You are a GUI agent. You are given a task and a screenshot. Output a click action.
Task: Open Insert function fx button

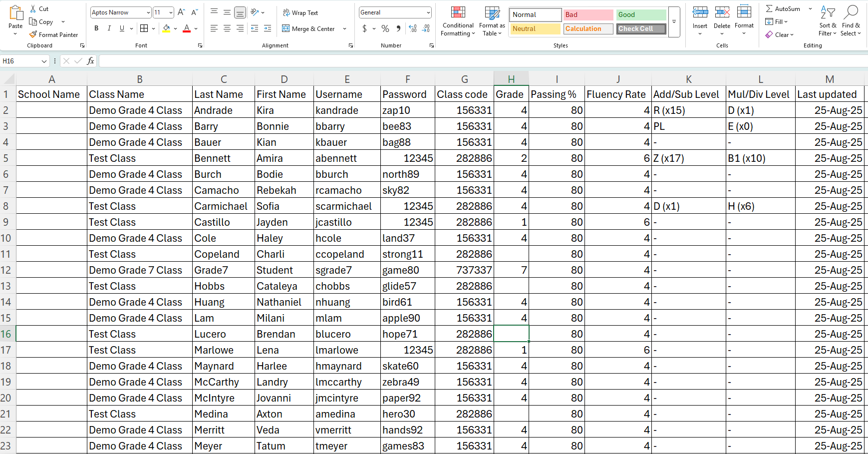pyautogui.click(x=90, y=61)
